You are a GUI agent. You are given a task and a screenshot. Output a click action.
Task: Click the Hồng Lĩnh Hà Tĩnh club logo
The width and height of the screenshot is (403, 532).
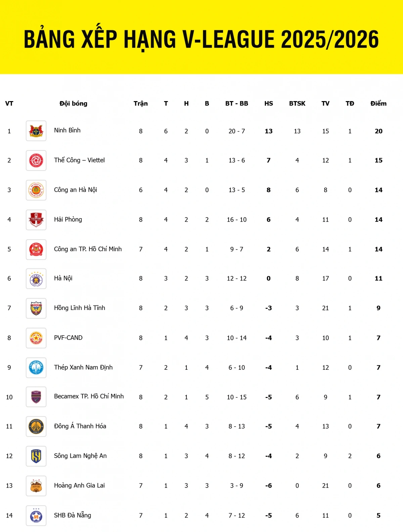coord(36,308)
